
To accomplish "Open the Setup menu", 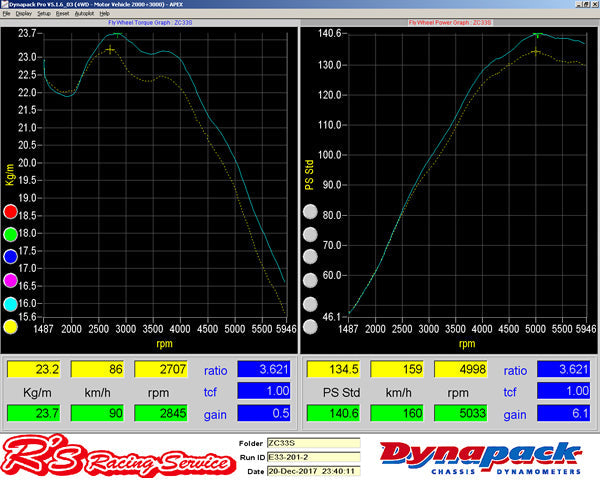I will click(43, 14).
